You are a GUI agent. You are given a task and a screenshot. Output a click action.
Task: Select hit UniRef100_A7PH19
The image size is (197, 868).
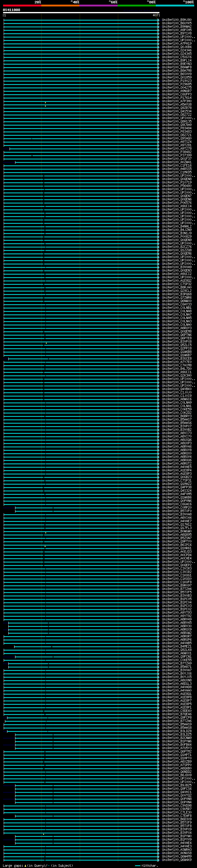(x=177, y=44)
